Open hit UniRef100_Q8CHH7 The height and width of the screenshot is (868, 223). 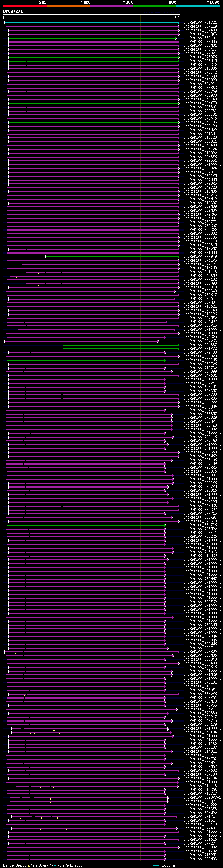tap(200, 579)
